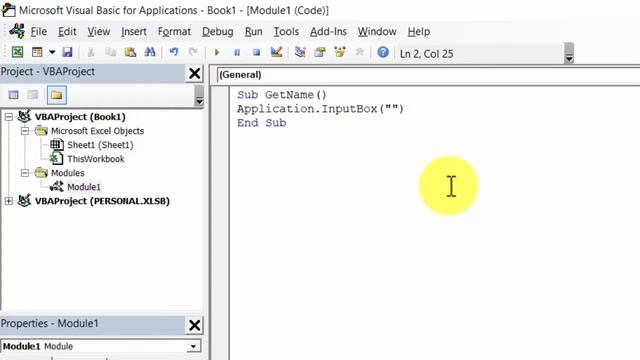This screenshot has height=360, width=640.
Task: Toggle Folders view in Project pane
Action: click(56, 95)
